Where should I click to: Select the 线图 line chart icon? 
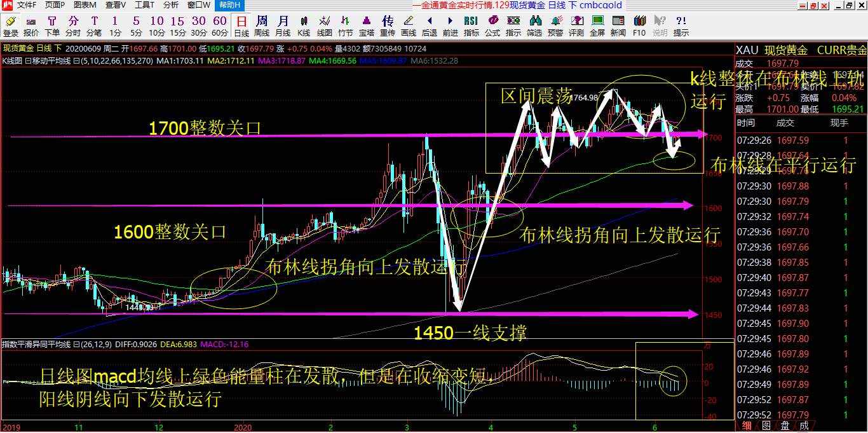pos(325,26)
